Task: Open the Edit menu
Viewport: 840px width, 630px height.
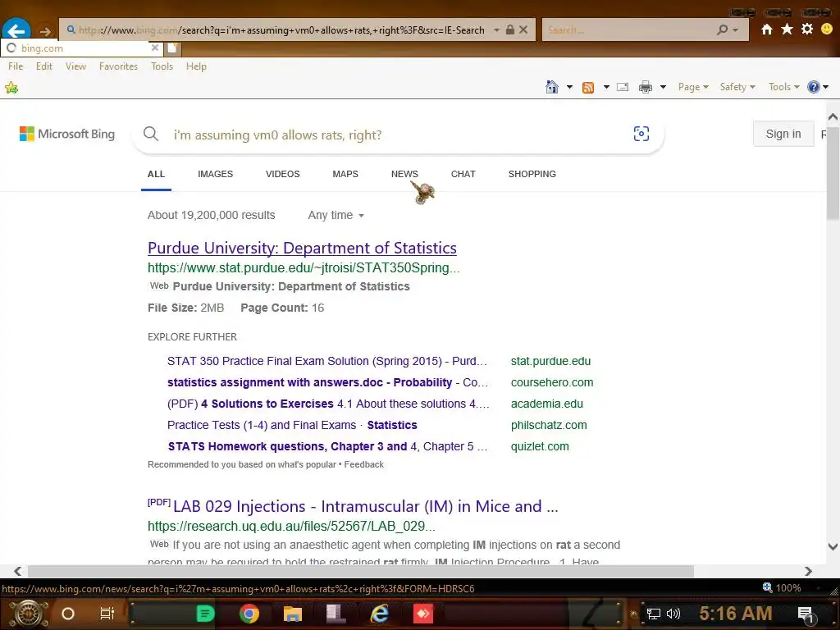Action: coord(44,66)
